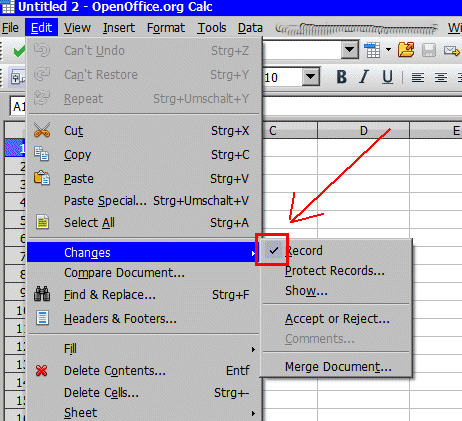462x421 pixels.
Task: Uncheck the Record changes checkmark
Action: (x=273, y=250)
